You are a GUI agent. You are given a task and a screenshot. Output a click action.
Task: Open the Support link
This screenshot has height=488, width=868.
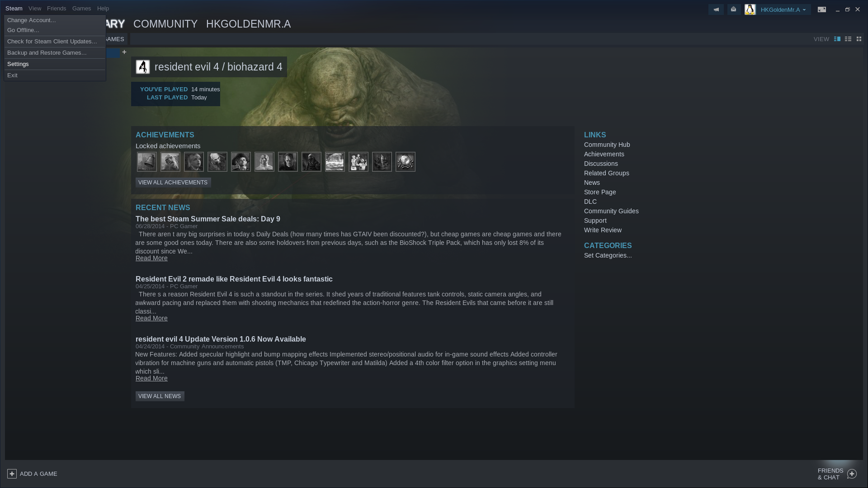tap(595, 221)
